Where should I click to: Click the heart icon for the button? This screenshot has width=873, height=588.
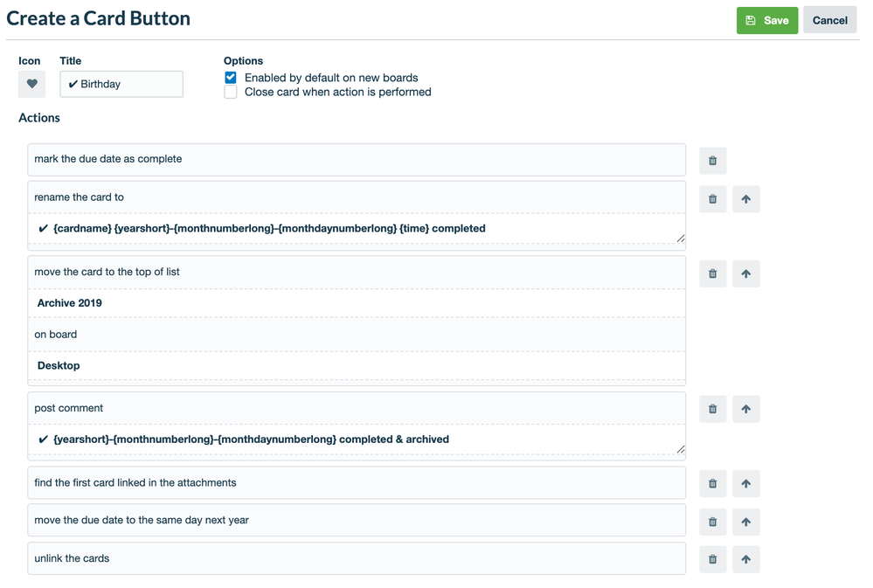31,84
